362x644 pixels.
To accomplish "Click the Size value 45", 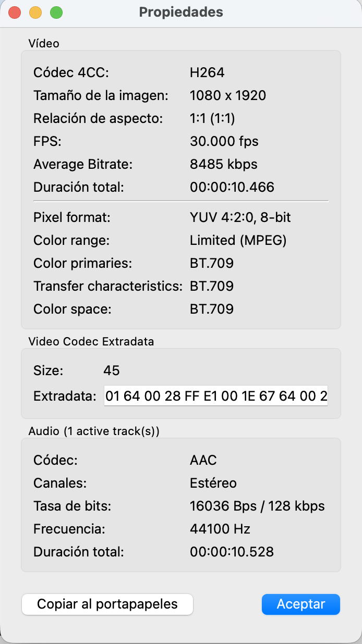I will [112, 370].
